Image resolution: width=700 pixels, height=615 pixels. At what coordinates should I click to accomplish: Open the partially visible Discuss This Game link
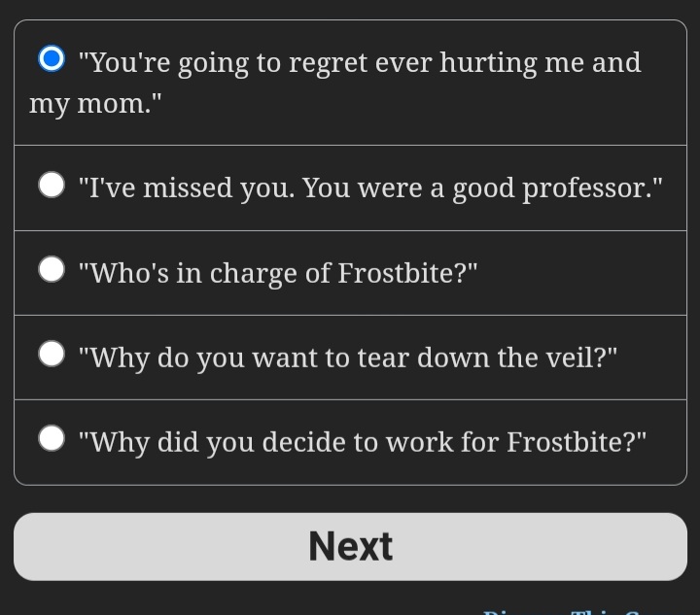565,611
